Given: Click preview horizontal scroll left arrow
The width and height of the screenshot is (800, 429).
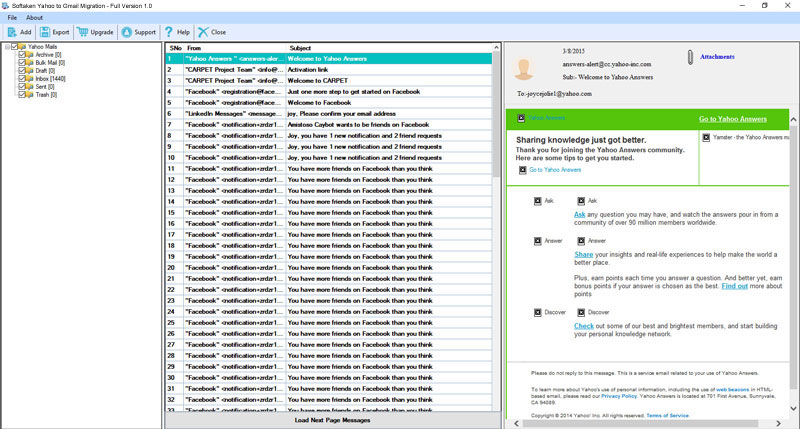Looking at the screenshot, I should (516, 423).
